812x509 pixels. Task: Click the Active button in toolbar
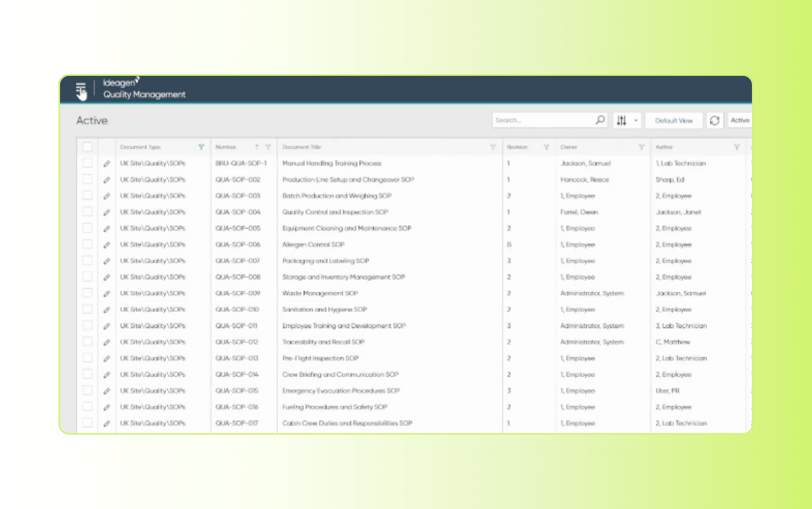point(740,120)
